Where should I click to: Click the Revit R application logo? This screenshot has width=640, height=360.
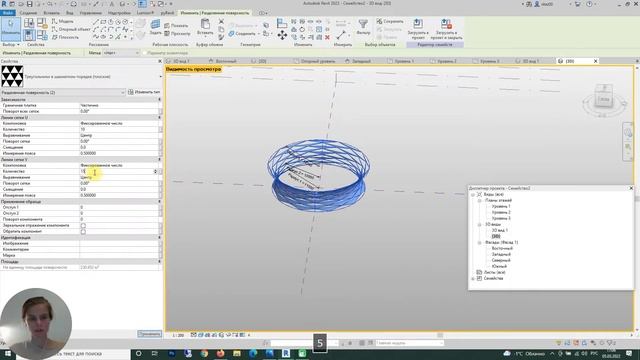(4, 4)
